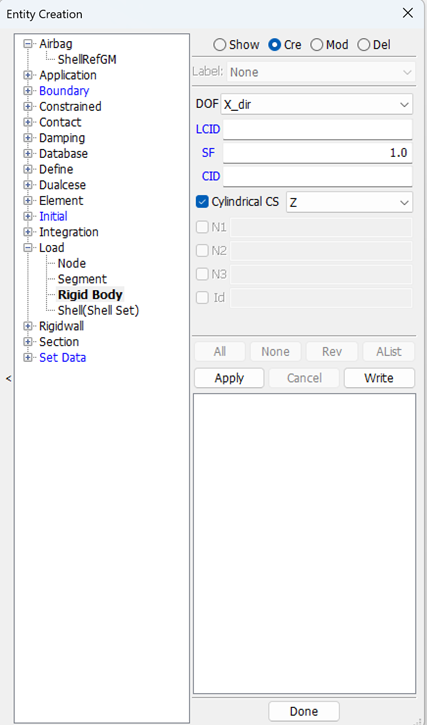The image size is (427, 725).
Task: Open the Cylindrical CS axis dropdown
Action: (349, 203)
